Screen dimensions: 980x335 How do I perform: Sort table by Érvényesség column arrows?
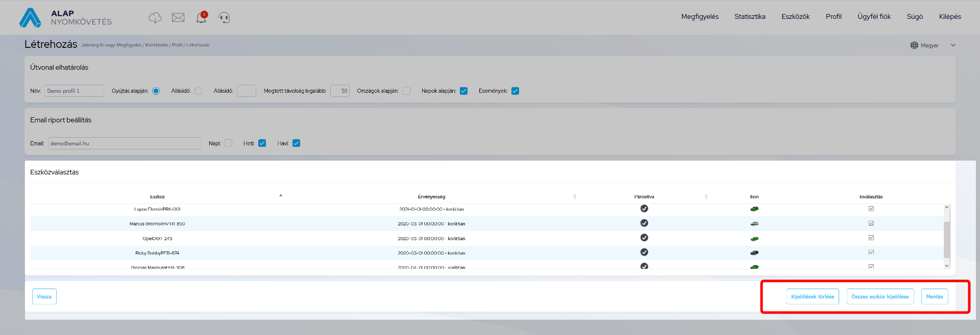click(x=574, y=196)
